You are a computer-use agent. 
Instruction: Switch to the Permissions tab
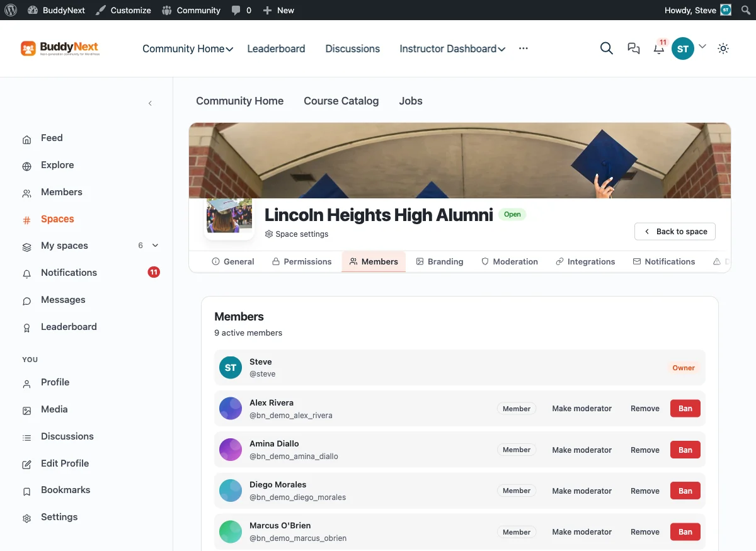click(302, 261)
